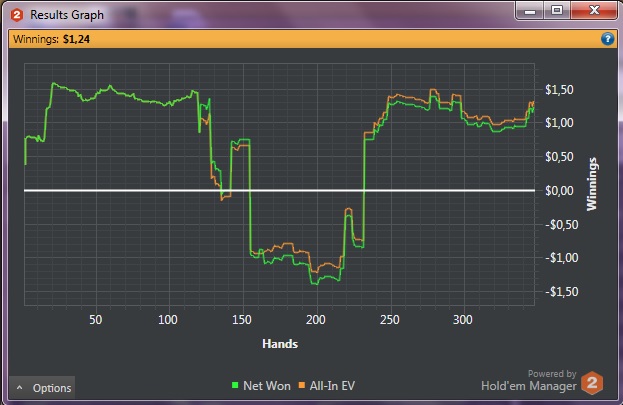The height and width of the screenshot is (405, 623).
Task: Click the $1,50 y-axis label
Action: point(559,90)
